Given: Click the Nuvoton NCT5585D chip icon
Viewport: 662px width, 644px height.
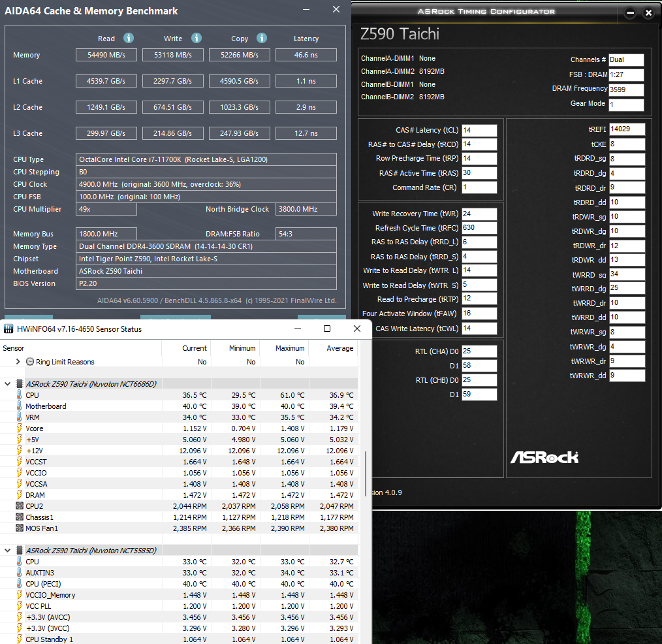Looking at the screenshot, I should 20,550.
